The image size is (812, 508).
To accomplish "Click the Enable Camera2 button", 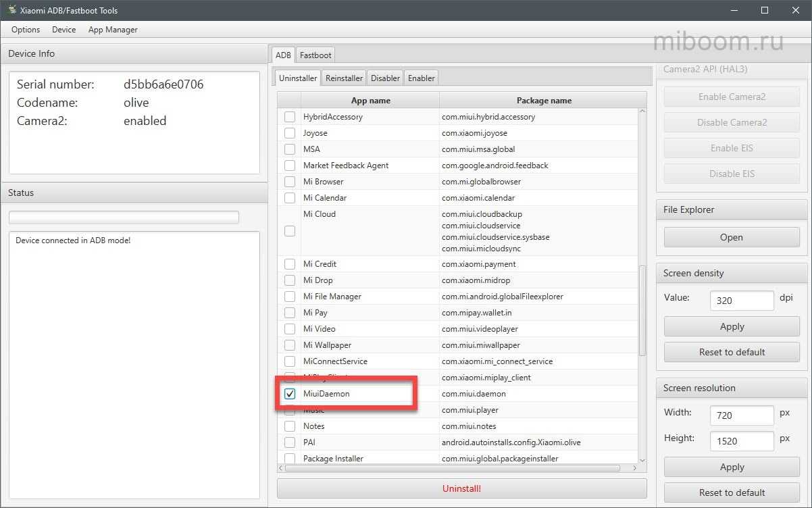I will [x=732, y=97].
